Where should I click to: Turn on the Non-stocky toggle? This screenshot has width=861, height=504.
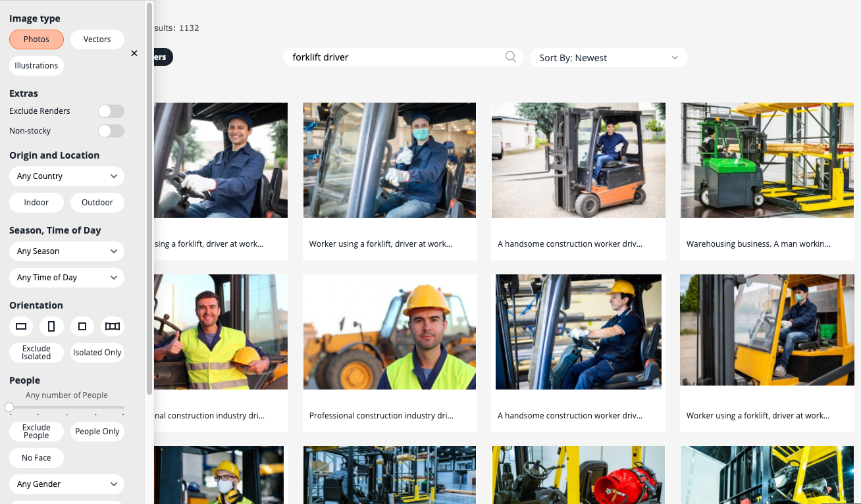(x=111, y=131)
